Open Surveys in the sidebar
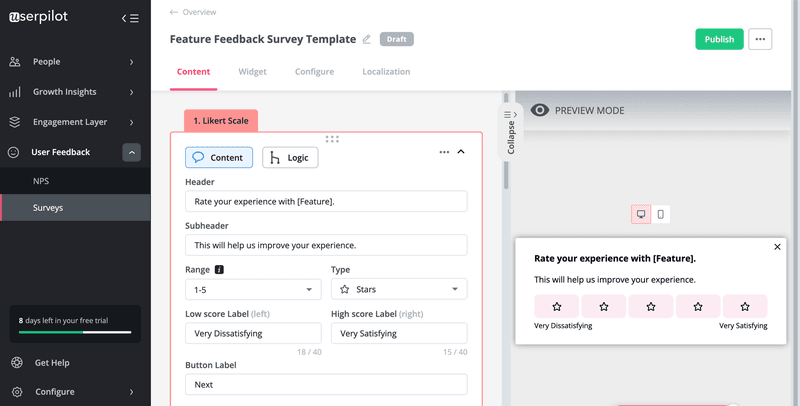This screenshot has height=406, width=800. (x=75, y=208)
